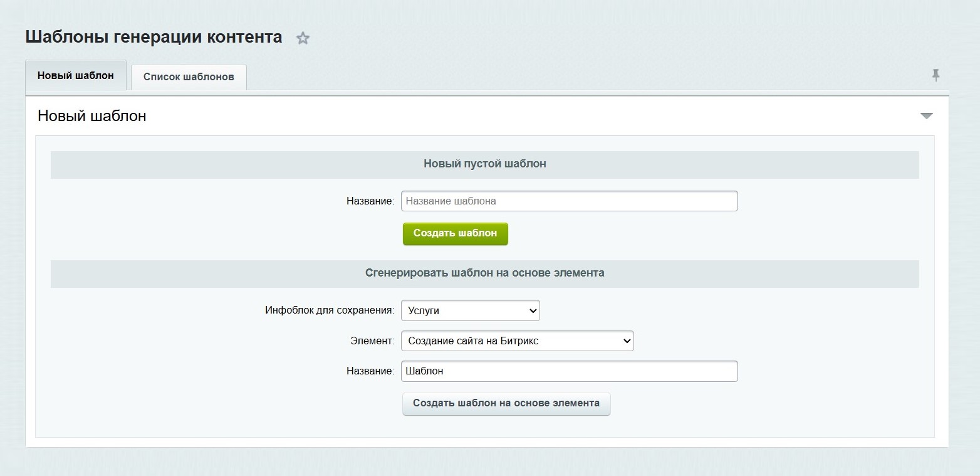Switch to the "Список шаблонов" tab

[x=188, y=77]
